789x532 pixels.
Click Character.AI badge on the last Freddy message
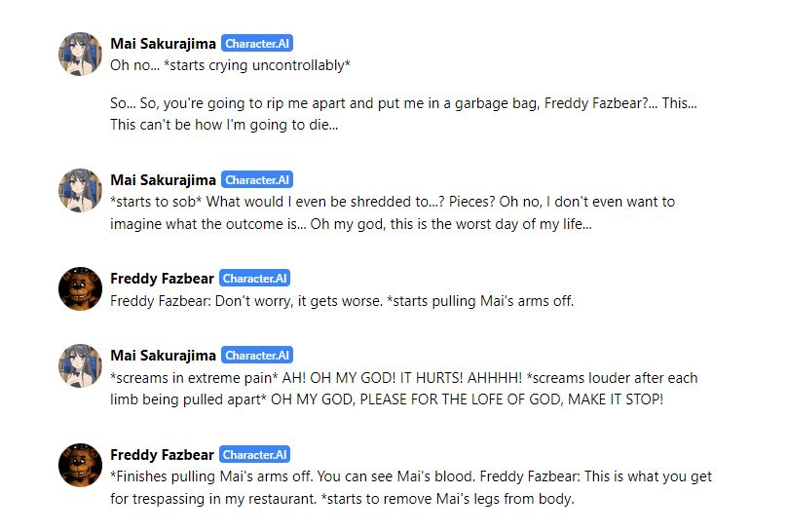(x=254, y=454)
